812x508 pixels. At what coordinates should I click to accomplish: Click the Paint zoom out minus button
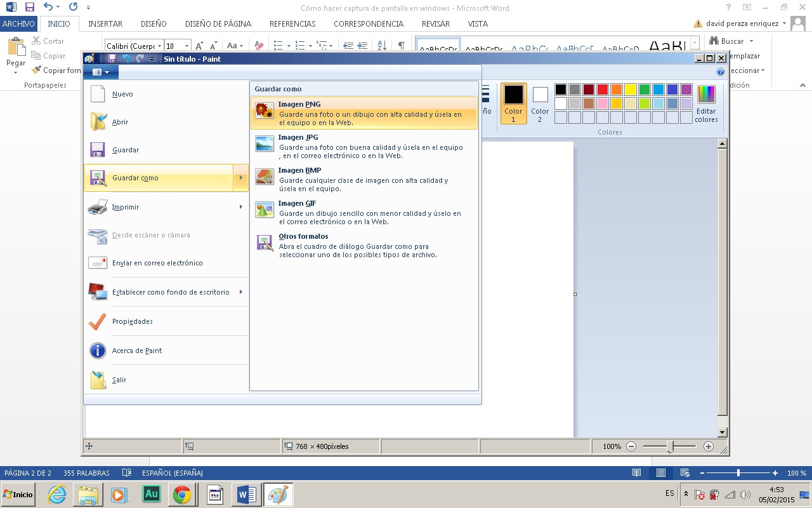[631, 446]
